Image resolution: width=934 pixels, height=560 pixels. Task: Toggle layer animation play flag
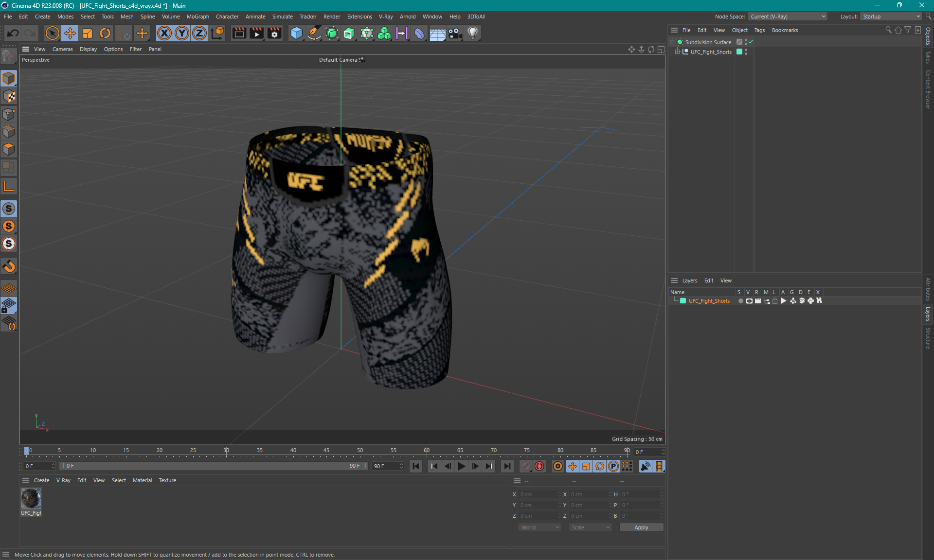pyautogui.click(x=784, y=301)
